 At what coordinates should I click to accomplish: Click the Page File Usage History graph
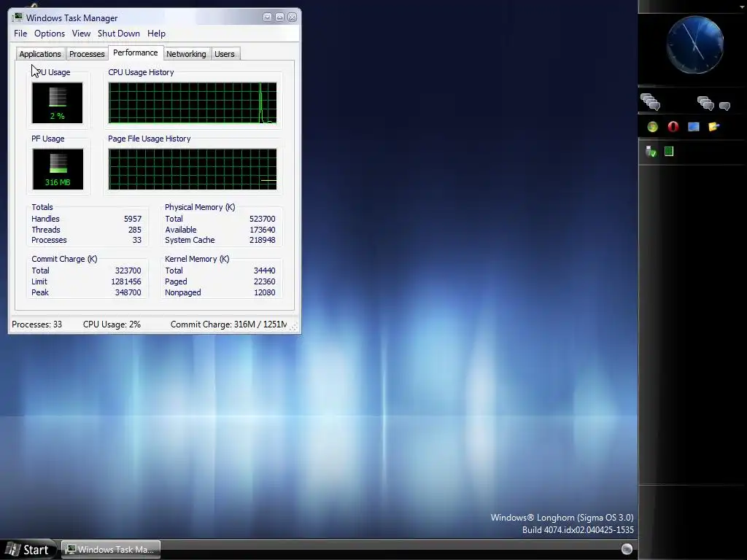coord(193,169)
